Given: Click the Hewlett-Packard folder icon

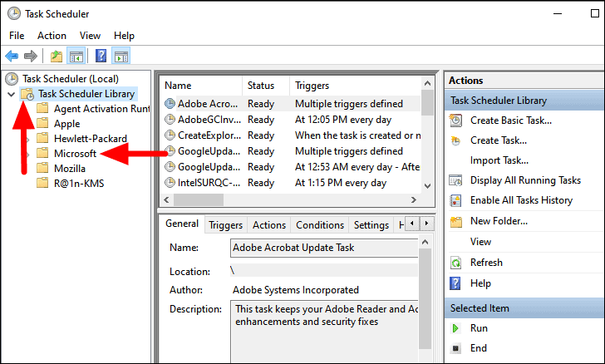Looking at the screenshot, I should pos(42,138).
